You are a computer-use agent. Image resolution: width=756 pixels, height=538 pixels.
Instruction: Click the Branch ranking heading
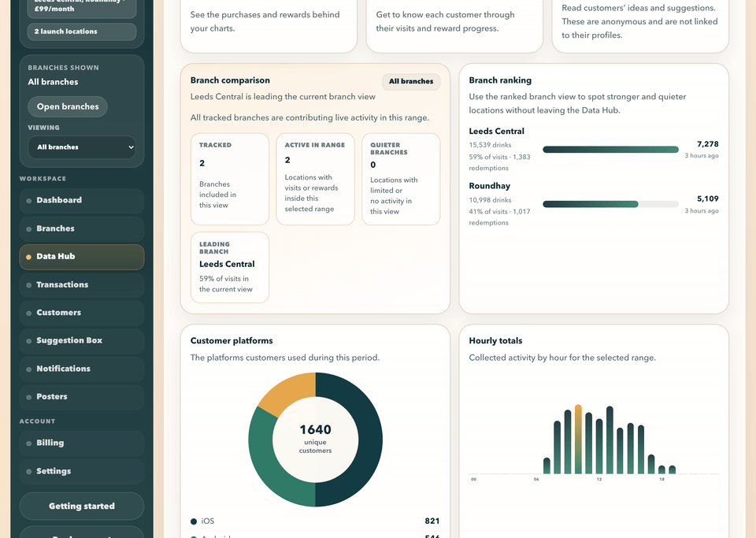(501, 80)
